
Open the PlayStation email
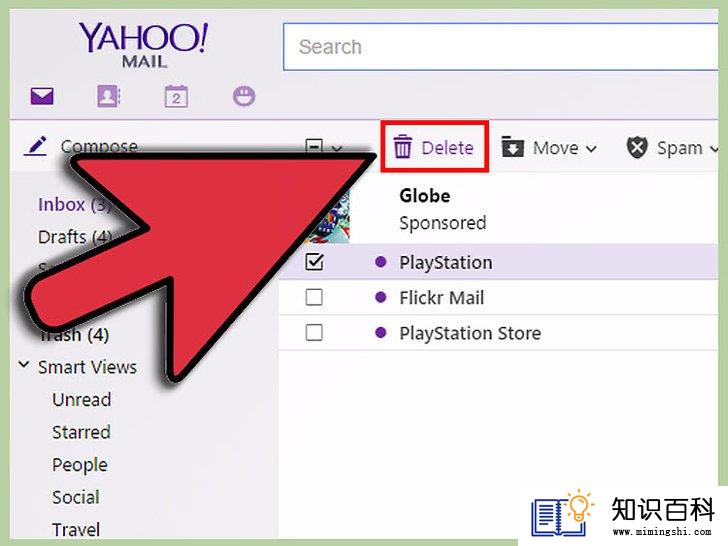[x=498, y=262]
